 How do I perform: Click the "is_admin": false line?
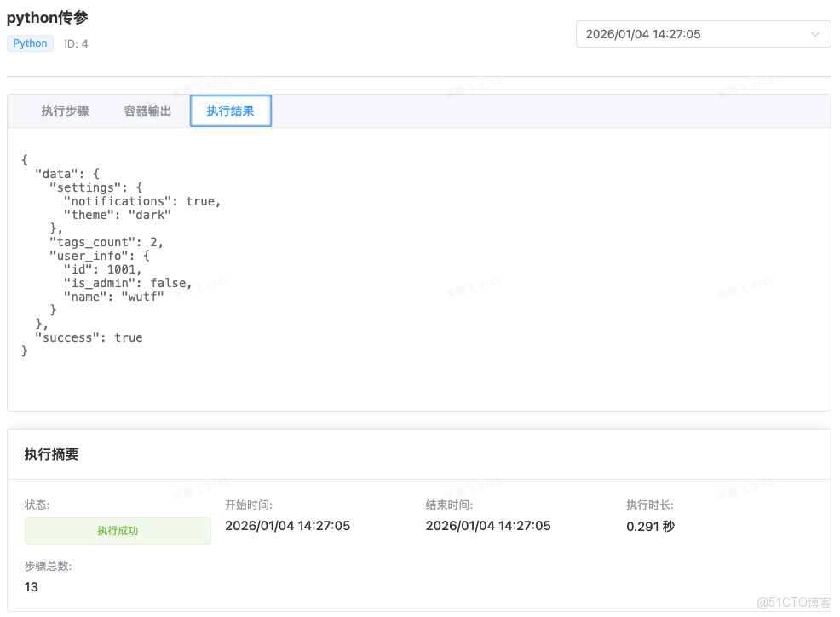[128, 283]
